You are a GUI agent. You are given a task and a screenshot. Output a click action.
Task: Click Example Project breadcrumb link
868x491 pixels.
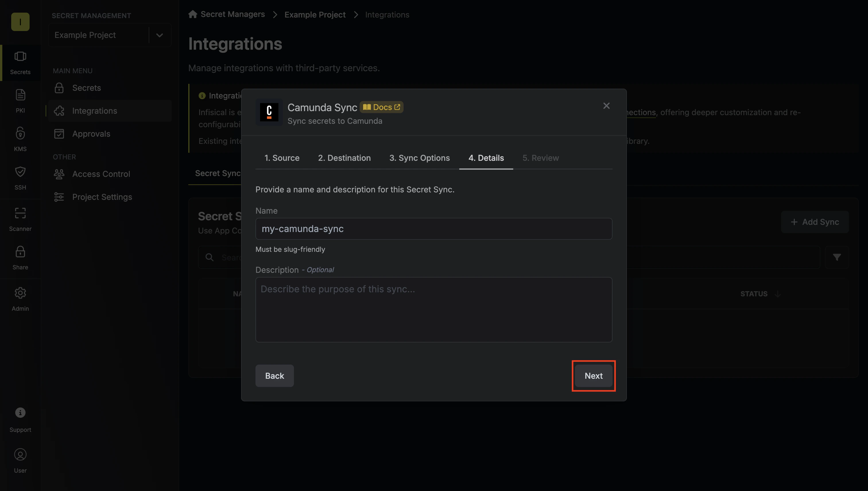tap(315, 15)
